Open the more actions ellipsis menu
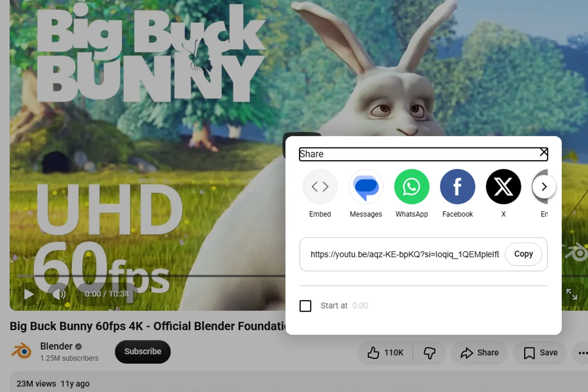Viewport: 588px width, 392px height. point(582,353)
